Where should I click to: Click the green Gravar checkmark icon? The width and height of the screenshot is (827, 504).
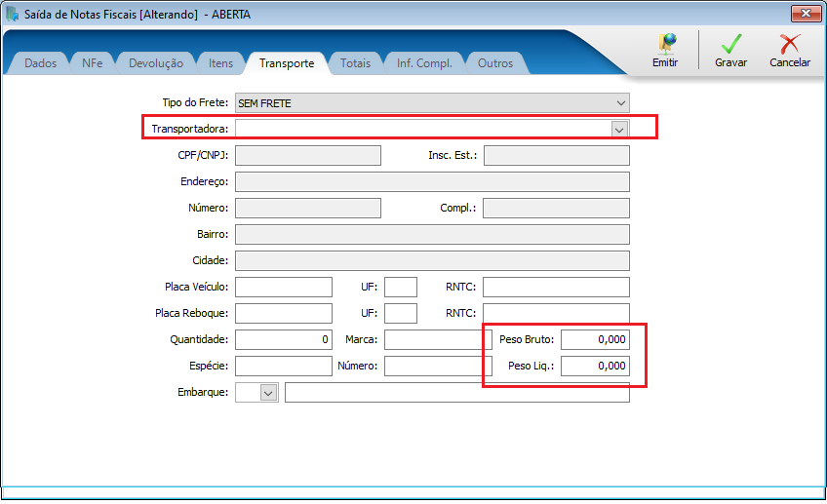(x=731, y=44)
